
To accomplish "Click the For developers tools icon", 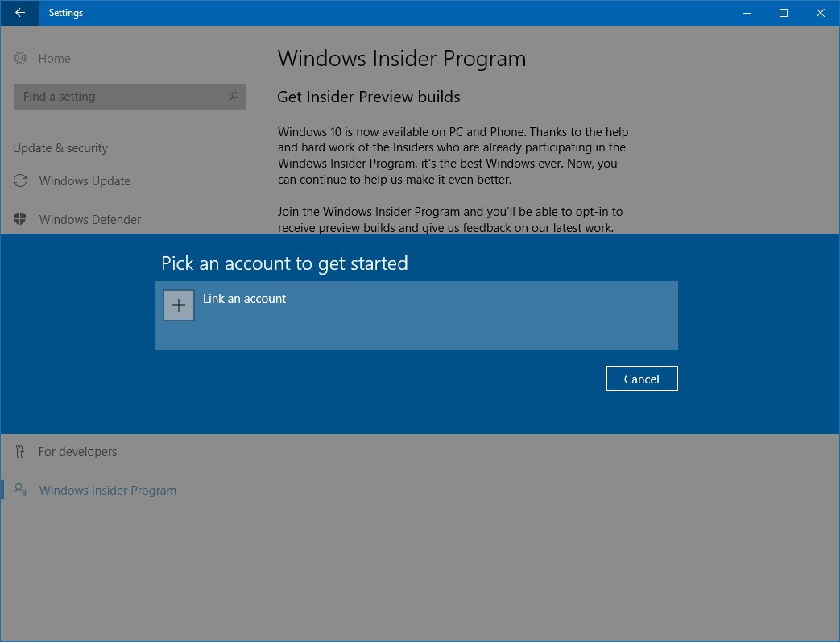I will point(21,452).
